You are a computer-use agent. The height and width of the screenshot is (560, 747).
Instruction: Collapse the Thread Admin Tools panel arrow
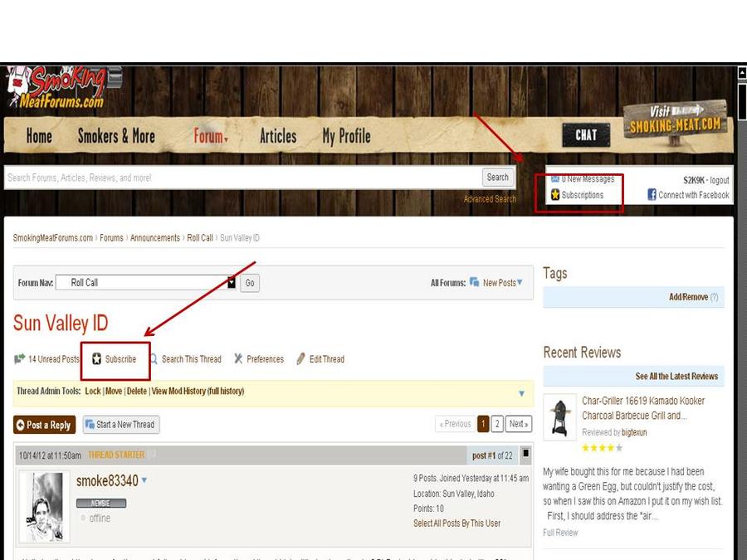(x=522, y=393)
